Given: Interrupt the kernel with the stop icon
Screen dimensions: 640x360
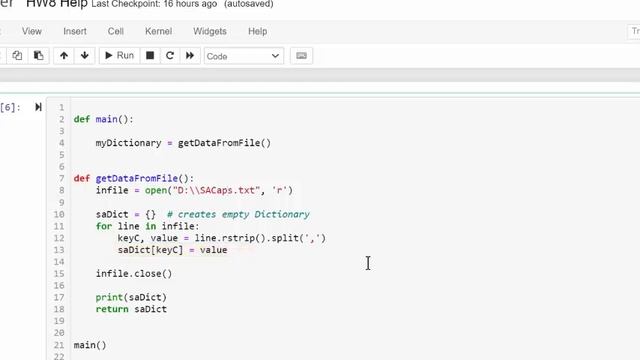Looking at the screenshot, I should (150, 56).
